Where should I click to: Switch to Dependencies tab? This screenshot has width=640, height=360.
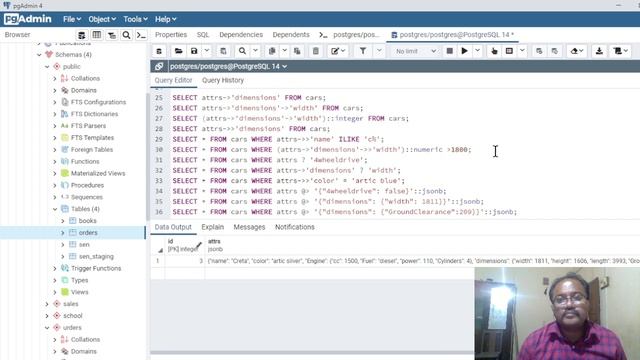(x=241, y=35)
